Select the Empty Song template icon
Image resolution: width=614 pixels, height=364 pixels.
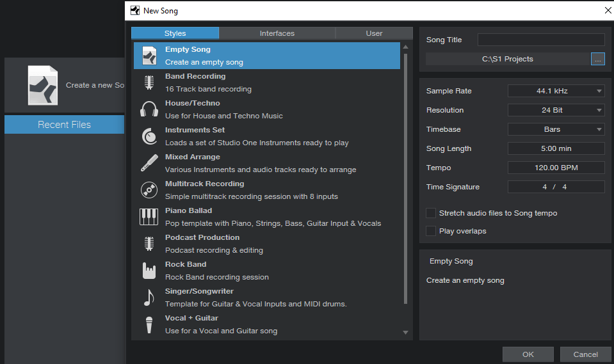tap(149, 56)
